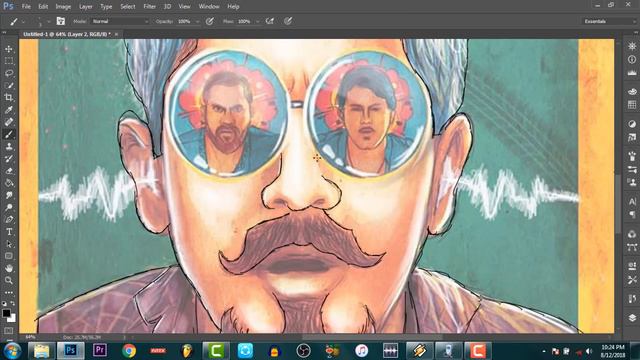
Task: Open the Mode Normal blending dropdown
Action: tap(120, 21)
